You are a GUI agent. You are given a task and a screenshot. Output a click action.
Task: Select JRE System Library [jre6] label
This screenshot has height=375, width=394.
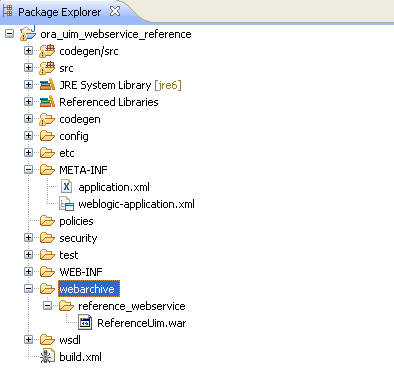120,85
